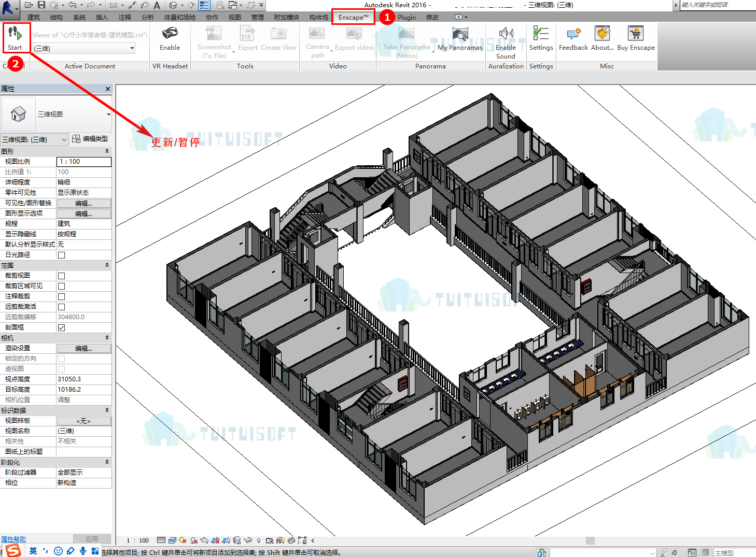This screenshot has height=557, width=756.
Task: Click 编辑 button for 可见性/图形替换
Action: 84,203
